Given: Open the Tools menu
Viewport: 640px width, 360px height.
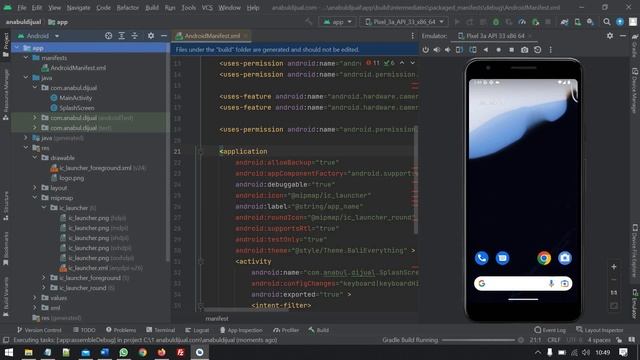Looking at the screenshot, I should click(188, 8).
